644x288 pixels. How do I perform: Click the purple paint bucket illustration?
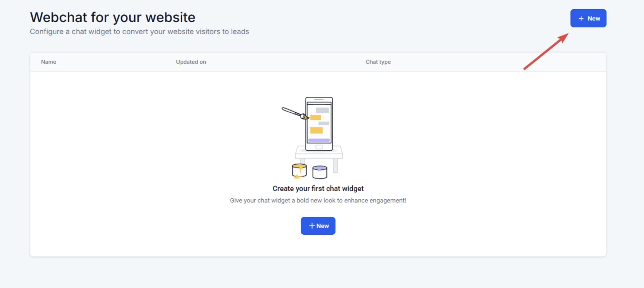click(319, 172)
